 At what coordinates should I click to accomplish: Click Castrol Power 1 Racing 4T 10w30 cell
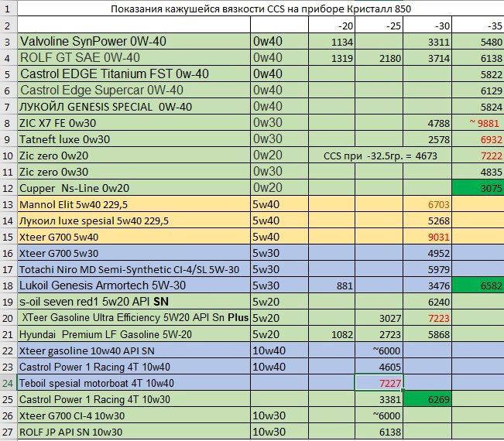(x=134, y=399)
